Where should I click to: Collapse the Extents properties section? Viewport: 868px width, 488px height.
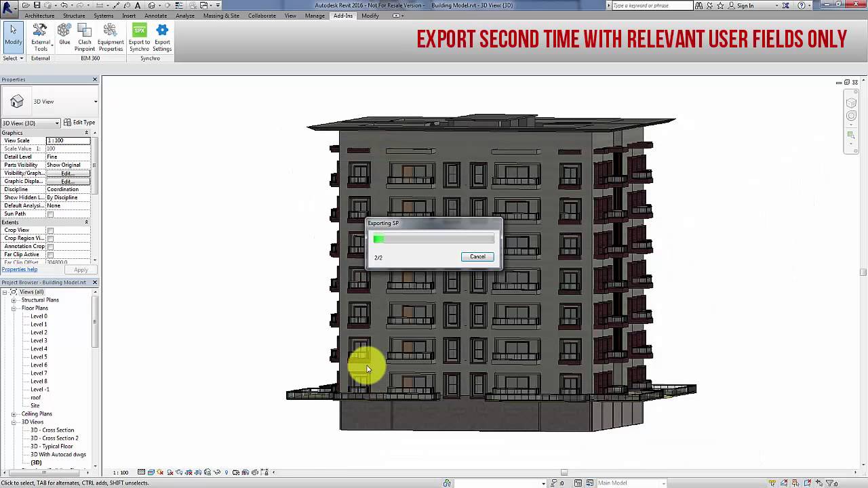tap(86, 222)
